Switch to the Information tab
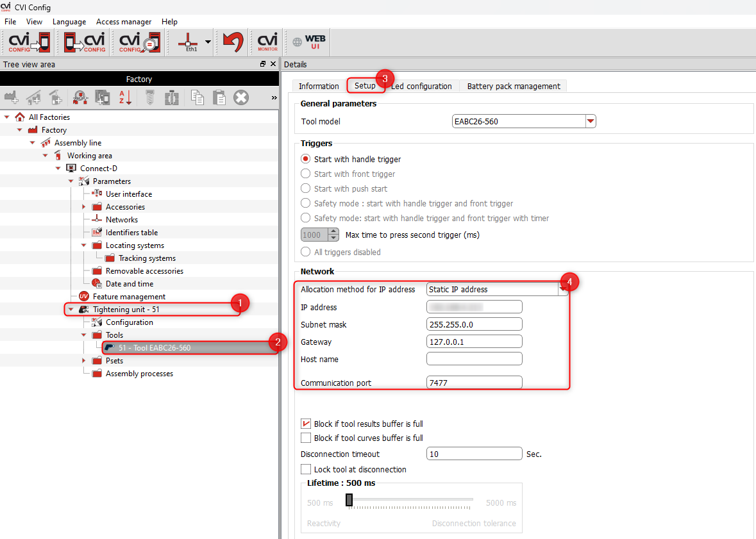This screenshot has width=756, height=539. 319,86
